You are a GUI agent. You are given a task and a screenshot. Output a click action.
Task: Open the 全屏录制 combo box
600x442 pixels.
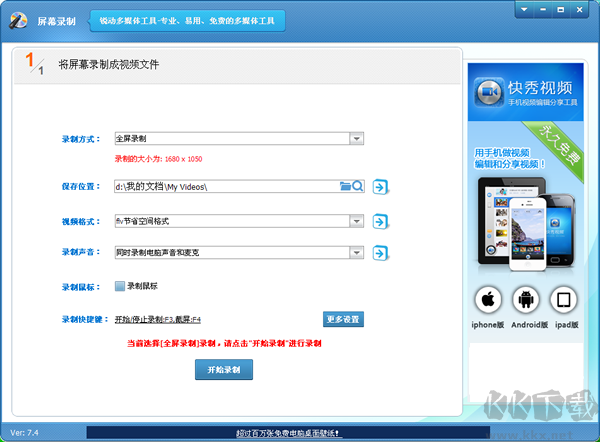tap(239, 139)
